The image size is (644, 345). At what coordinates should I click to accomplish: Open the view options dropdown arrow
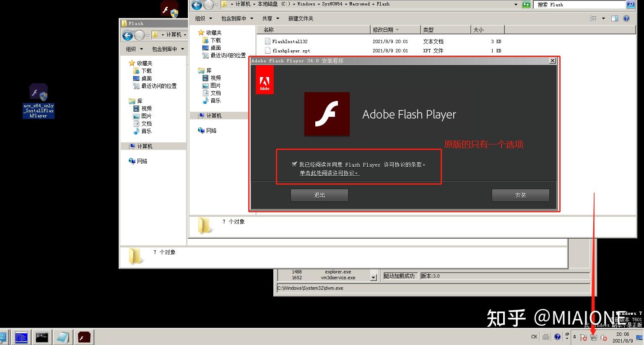(x=603, y=18)
